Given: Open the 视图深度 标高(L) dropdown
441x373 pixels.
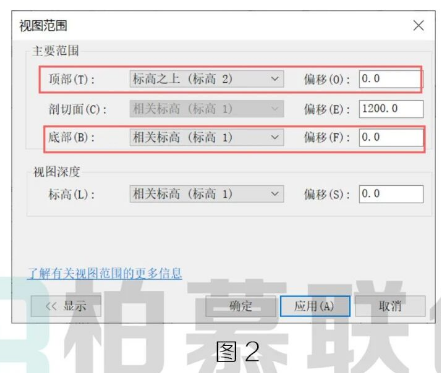Looking at the screenshot, I should [x=207, y=194].
